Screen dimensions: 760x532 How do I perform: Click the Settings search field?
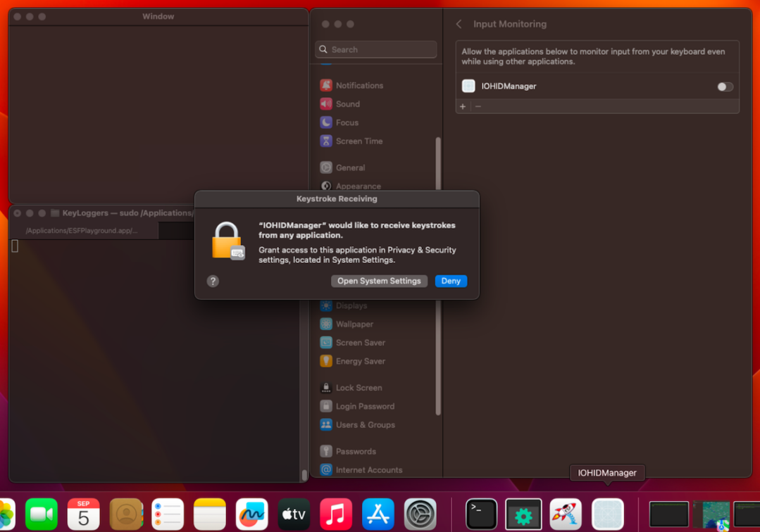click(x=376, y=49)
